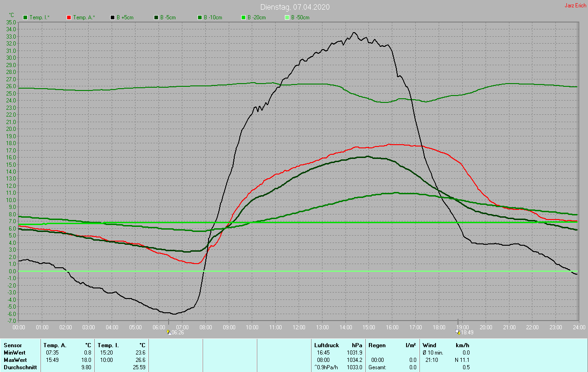This screenshot has width=588, height=372.
Task: Click the 'Gesamt:' rain total label
Action: [378, 367]
